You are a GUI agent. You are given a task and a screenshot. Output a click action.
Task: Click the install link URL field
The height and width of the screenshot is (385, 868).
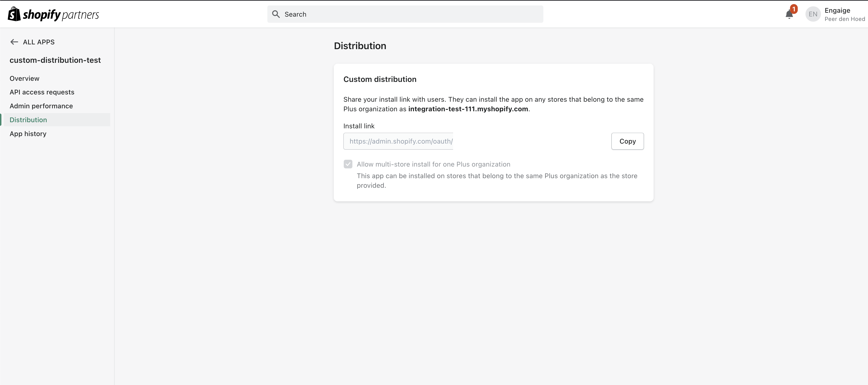click(398, 141)
